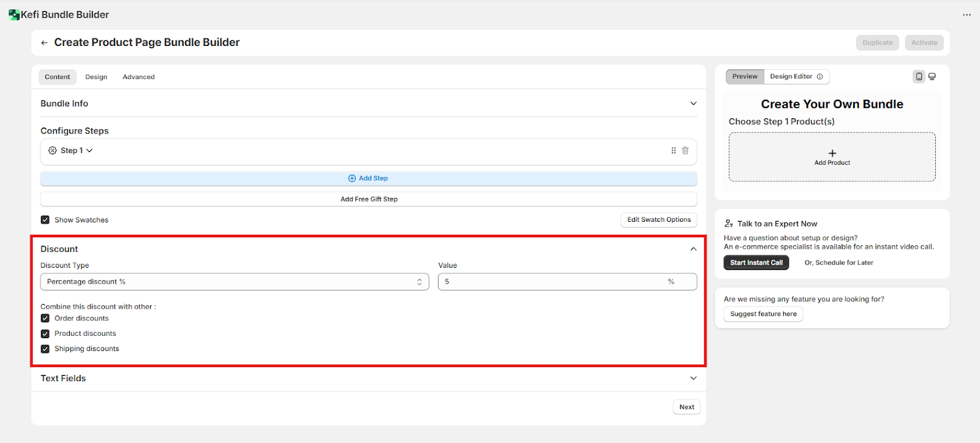The height and width of the screenshot is (443, 980).
Task: Click the info icon beside Design Editor
Action: point(820,77)
